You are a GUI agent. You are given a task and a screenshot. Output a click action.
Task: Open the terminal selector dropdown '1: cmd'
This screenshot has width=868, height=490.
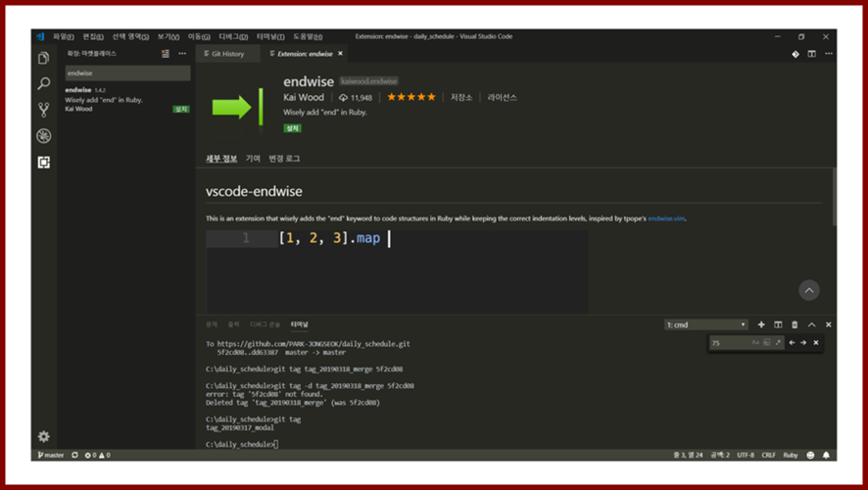(x=705, y=325)
